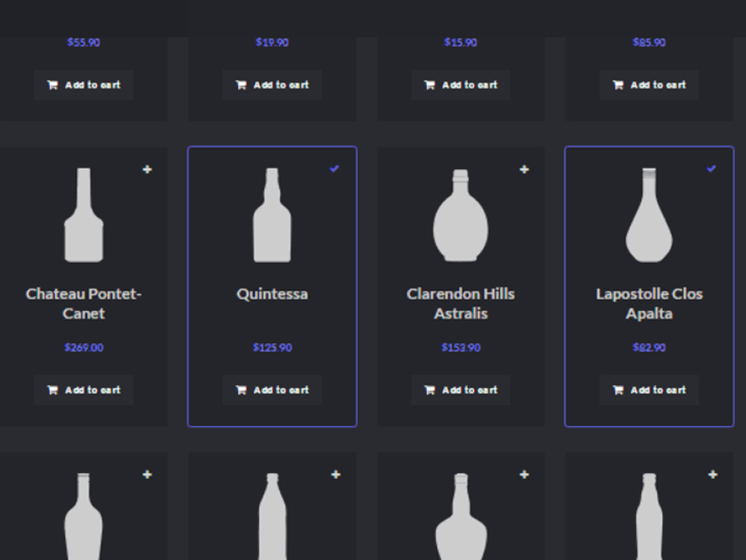The image size is (746, 560).
Task: Add Quintessa to the cart
Action: pos(272,390)
